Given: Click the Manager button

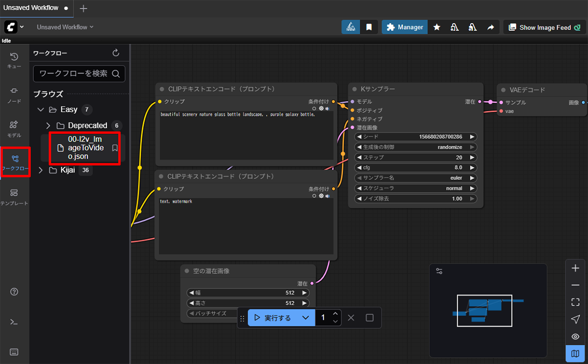Looking at the screenshot, I should (x=405, y=27).
